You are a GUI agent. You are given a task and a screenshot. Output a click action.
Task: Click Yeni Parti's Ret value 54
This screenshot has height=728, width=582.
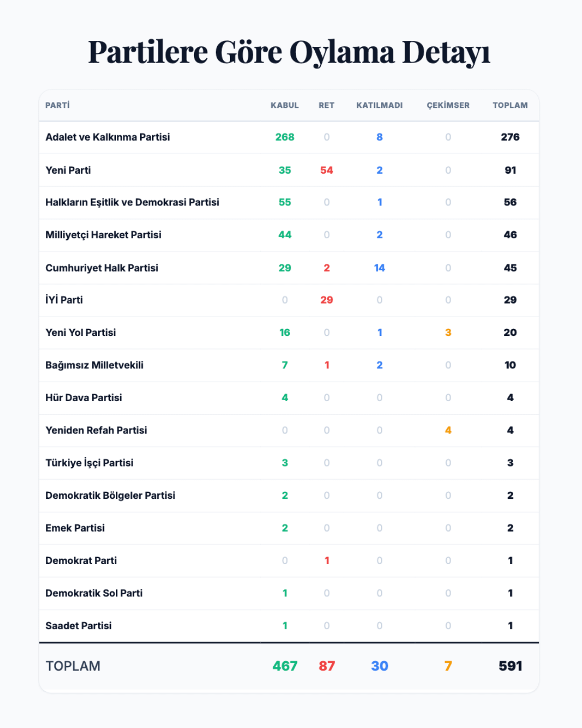[327, 170]
